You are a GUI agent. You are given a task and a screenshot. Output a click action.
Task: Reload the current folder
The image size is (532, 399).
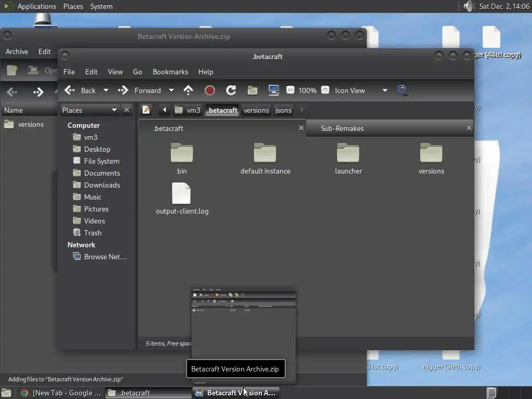pyautogui.click(x=231, y=90)
